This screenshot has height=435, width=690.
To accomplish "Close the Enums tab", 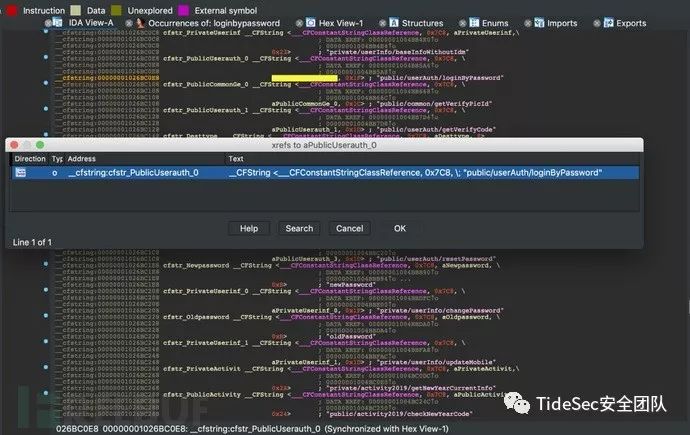I will 462,23.
